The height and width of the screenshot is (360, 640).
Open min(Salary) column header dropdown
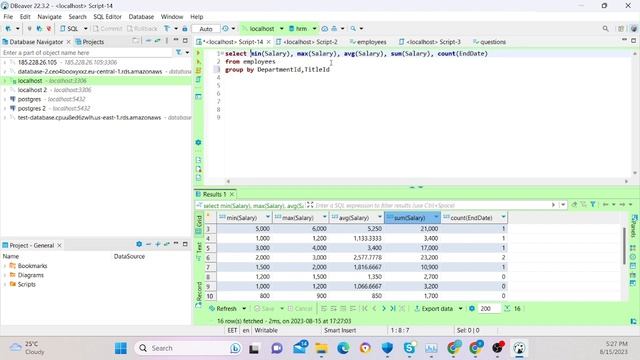(268, 217)
